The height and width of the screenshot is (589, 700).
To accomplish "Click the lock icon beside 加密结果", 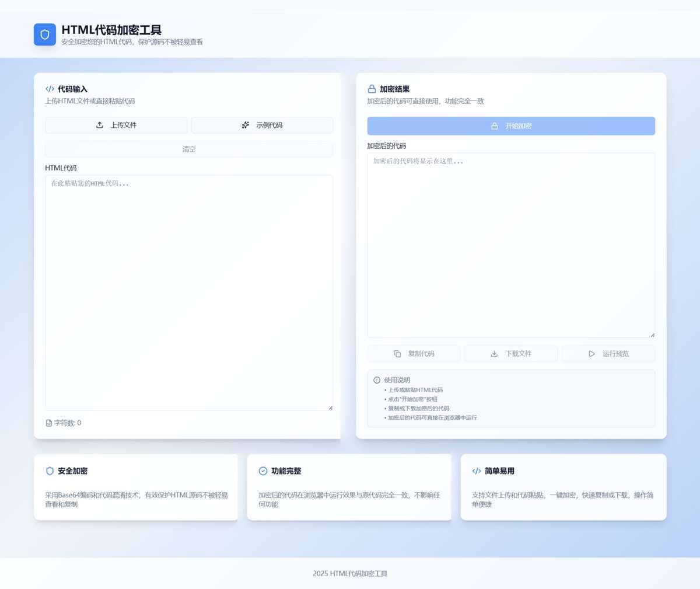I will coord(372,89).
